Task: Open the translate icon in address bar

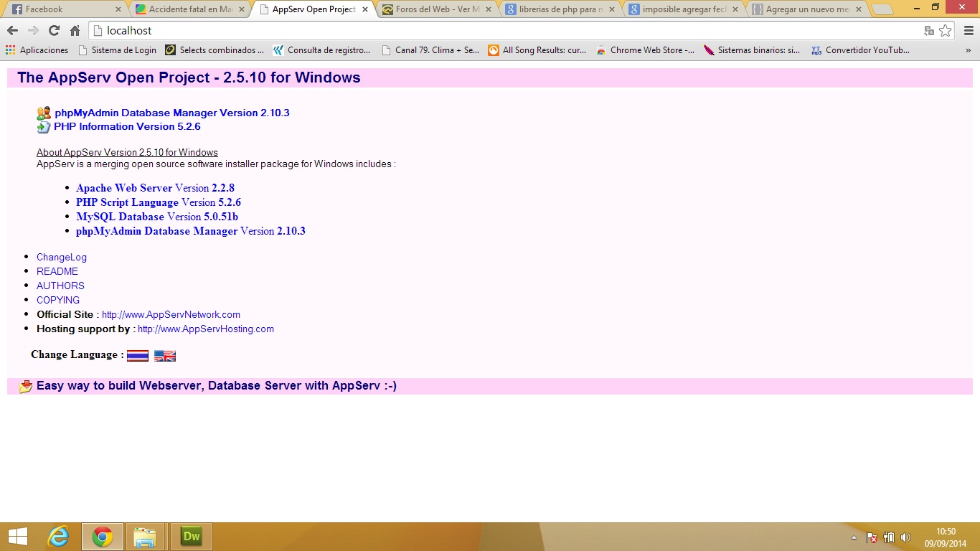Action: pos(929,31)
